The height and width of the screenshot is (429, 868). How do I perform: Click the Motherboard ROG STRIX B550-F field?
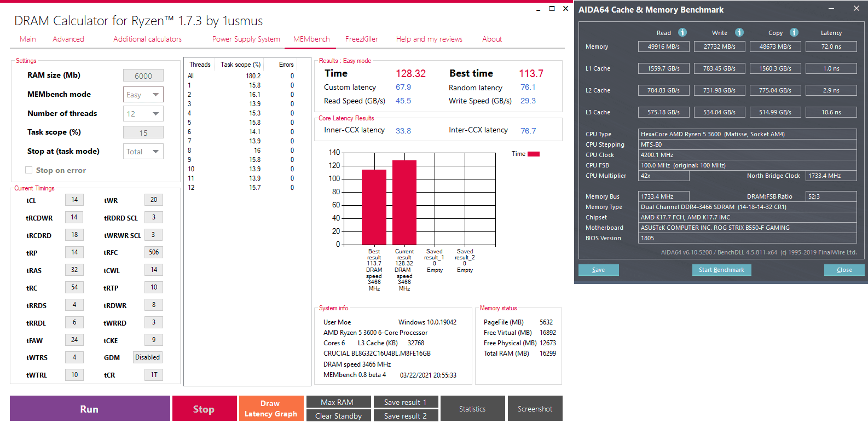pyautogui.click(x=748, y=228)
